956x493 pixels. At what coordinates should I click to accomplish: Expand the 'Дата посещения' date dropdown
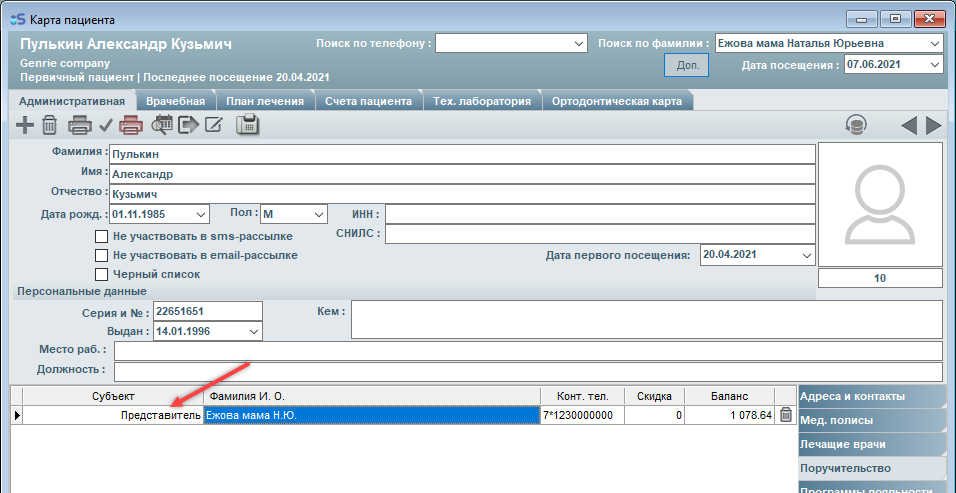tap(934, 65)
